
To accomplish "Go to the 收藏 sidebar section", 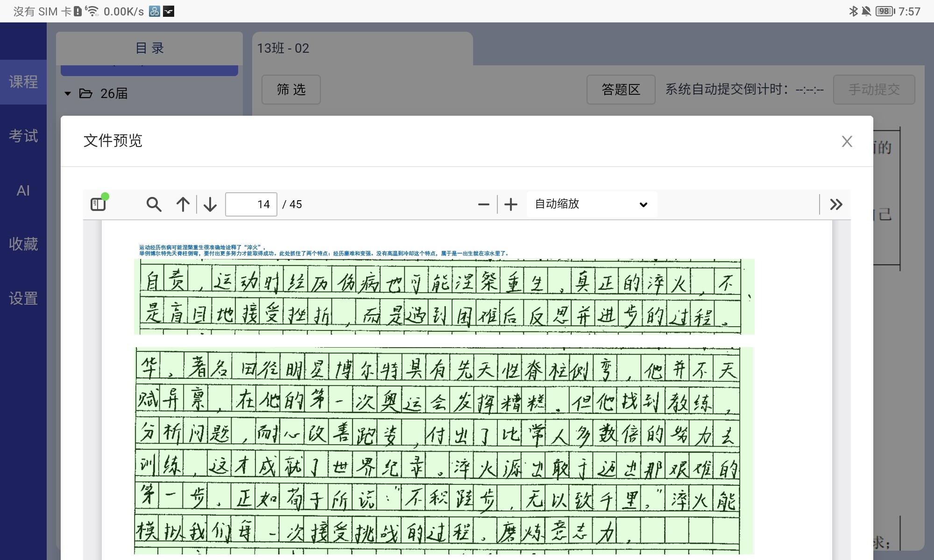I will 23,244.
